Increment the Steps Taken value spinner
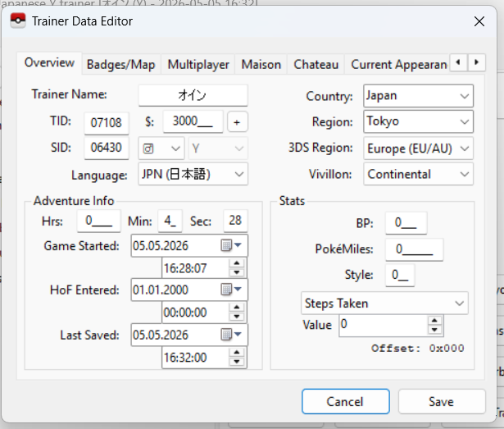504x429 pixels. [x=434, y=321]
